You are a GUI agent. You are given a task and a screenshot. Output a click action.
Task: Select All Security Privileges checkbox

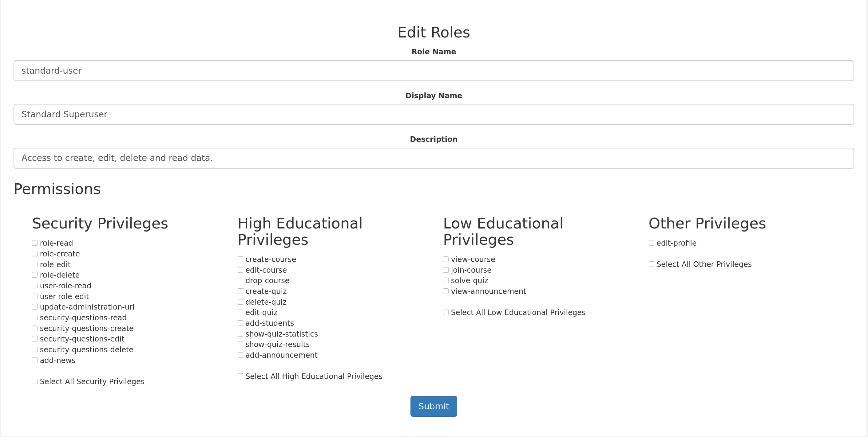click(35, 381)
